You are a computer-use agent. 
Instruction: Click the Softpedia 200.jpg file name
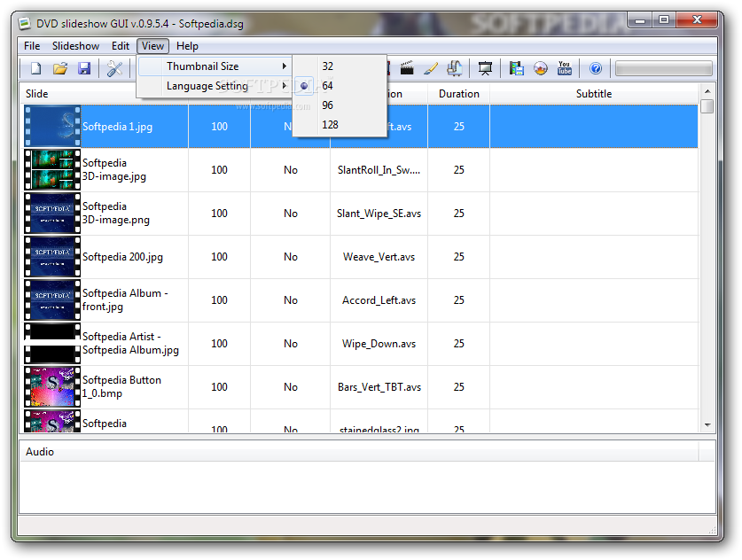122,257
